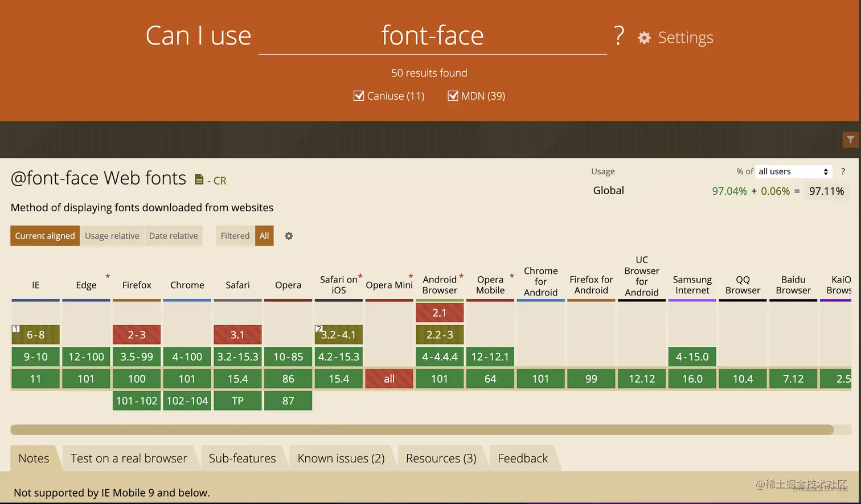The height and width of the screenshot is (504, 861).
Task: Click the Firefox 3.5-99 cell
Action: (137, 357)
